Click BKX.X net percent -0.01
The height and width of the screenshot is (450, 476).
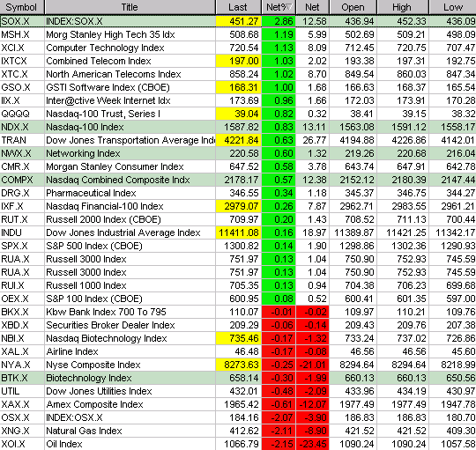pyautogui.click(x=279, y=312)
